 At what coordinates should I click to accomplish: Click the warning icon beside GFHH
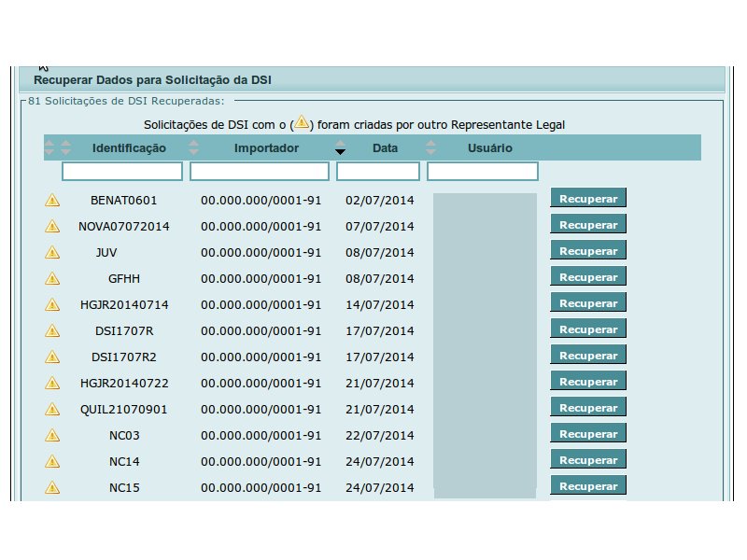point(52,279)
